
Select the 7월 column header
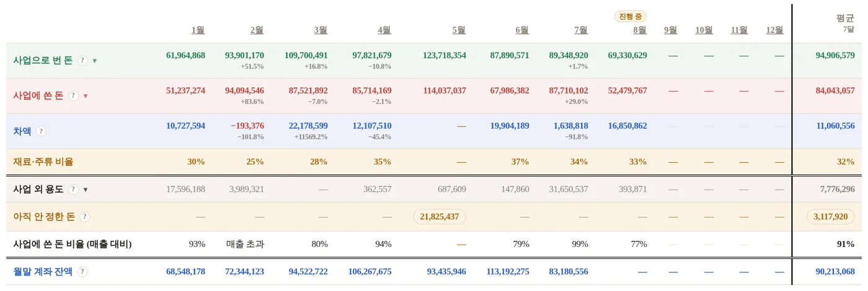click(x=581, y=30)
